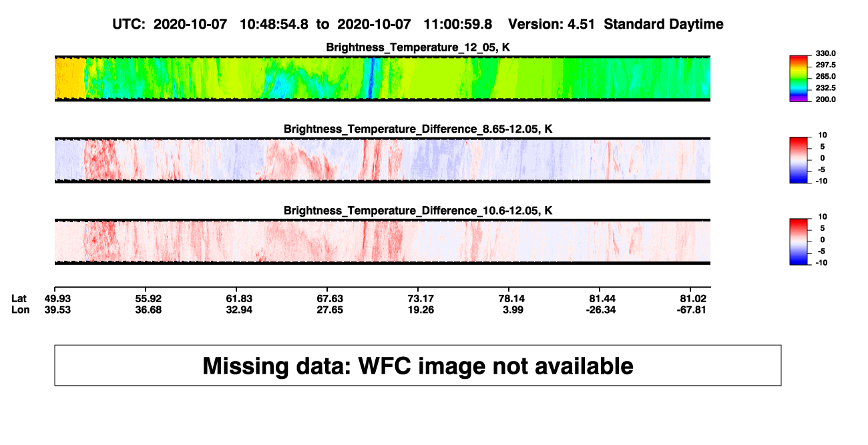This screenshot has width=868, height=445.
Task: Click the colorbar beside the 8.65-12.05 difference panel
Action: [x=800, y=160]
